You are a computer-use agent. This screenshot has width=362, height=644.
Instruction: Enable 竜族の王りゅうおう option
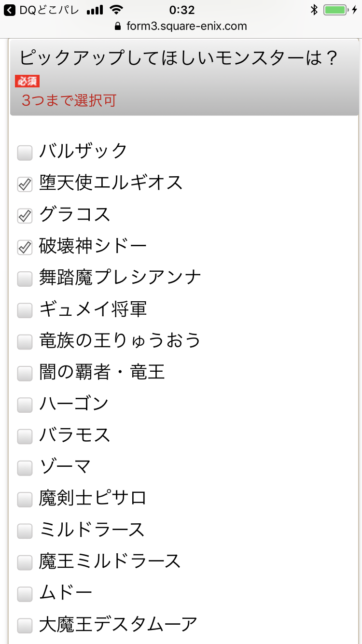pos(25,342)
